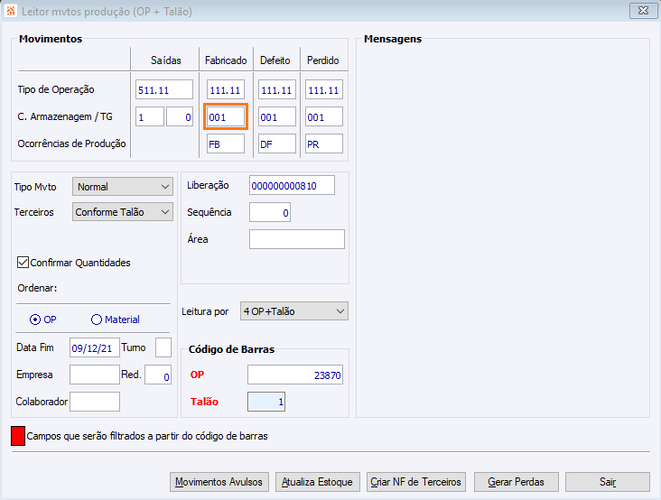Click the Fabricado C. Armazenagem field 001
The height and width of the screenshot is (500, 661).
226,117
